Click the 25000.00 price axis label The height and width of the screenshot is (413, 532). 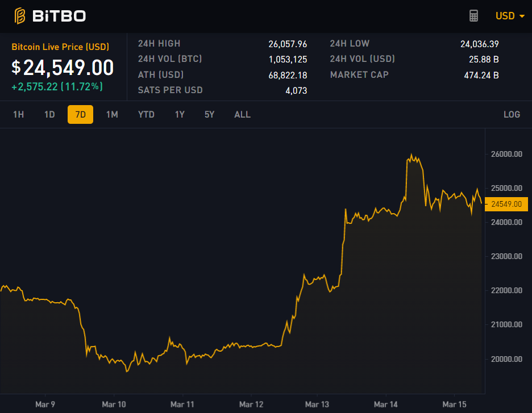coord(506,188)
